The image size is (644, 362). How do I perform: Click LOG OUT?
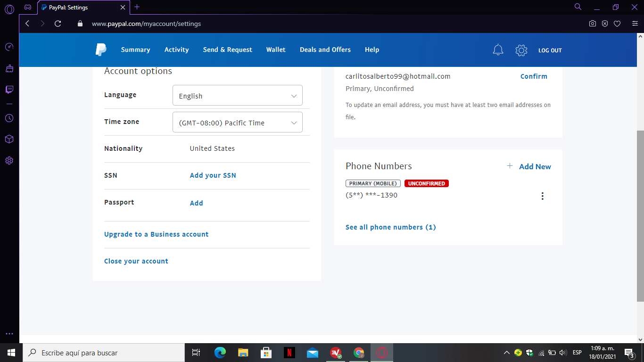click(x=550, y=50)
